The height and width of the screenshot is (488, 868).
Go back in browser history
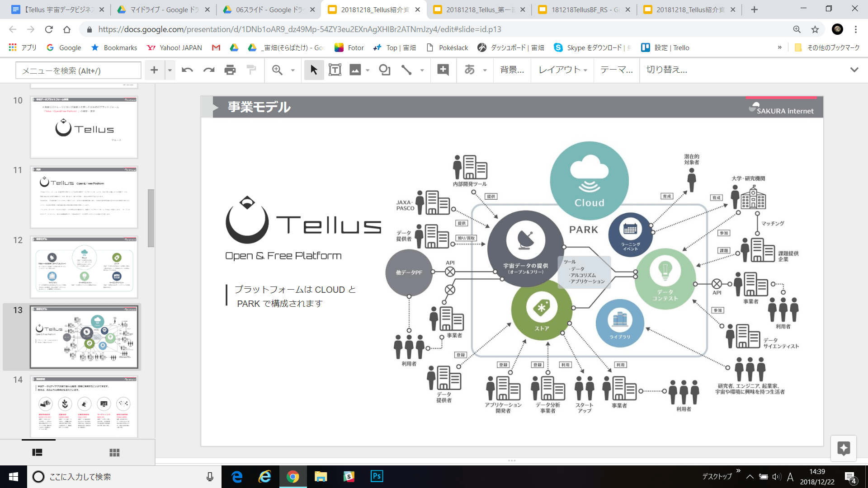tap(13, 29)
